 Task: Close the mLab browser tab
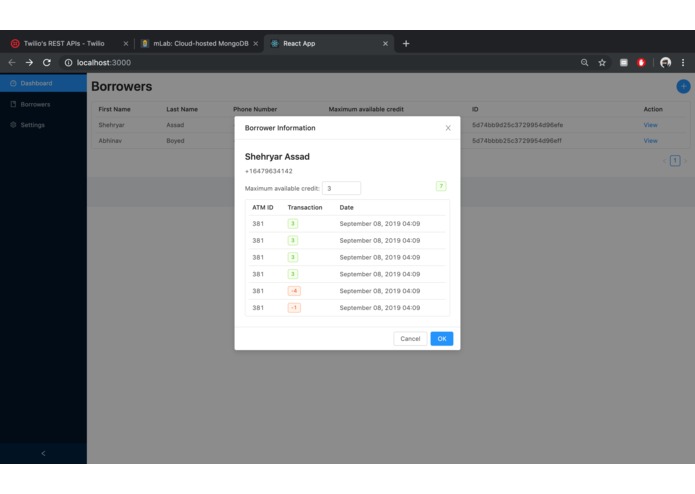click(255, 43)
